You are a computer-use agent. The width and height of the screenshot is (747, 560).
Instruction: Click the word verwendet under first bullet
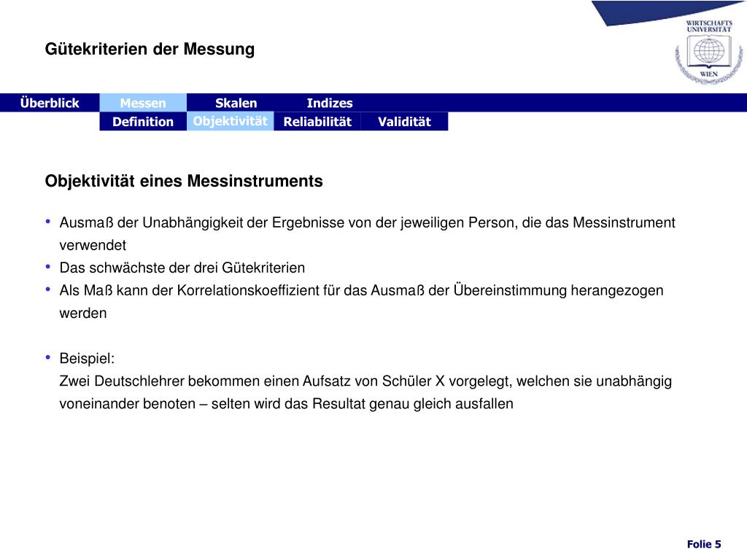coord(93,245)
